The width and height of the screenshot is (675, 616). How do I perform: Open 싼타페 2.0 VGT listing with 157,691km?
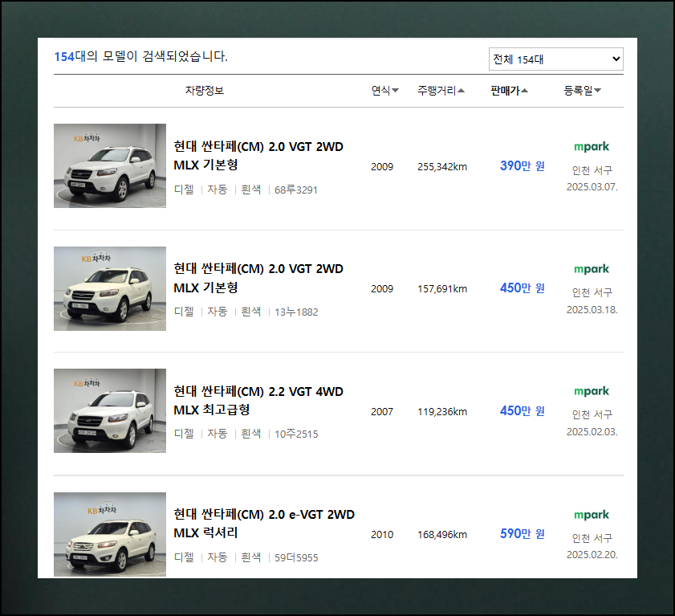pyautogui.click(x=258, y=278)
